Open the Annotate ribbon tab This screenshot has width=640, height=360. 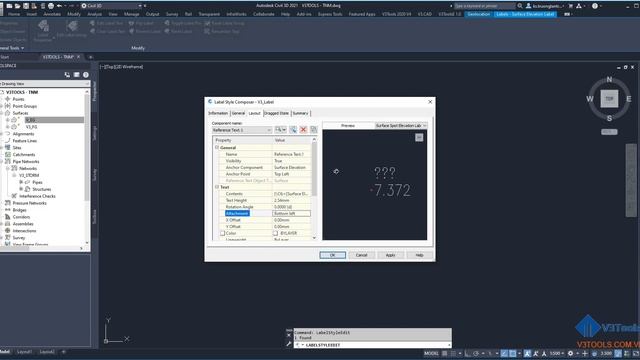(52, 14)
